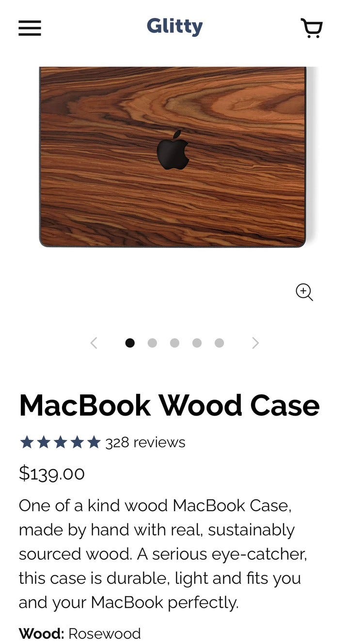Select the first carousel dot
The height and width of the screenshot is (644, 349).
[x=130, y=343]
